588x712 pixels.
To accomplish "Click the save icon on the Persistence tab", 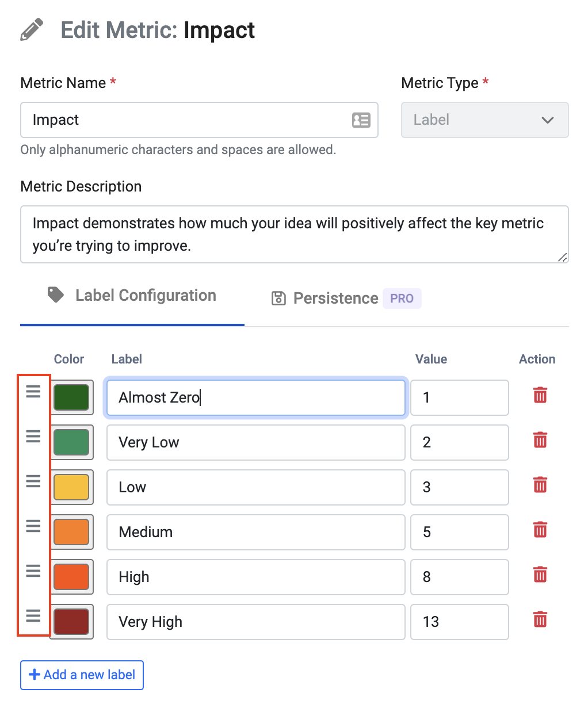I will coord(278,298).
